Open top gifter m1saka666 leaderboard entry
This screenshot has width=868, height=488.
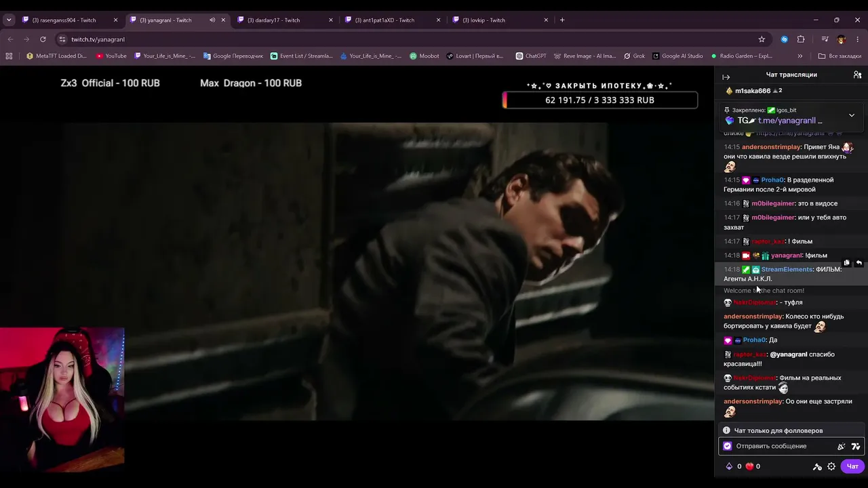[753, 91]
